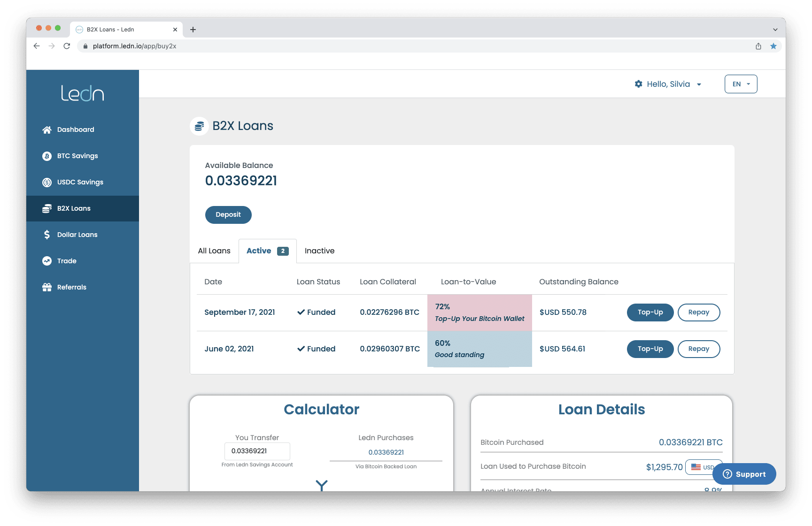Open the Trade section
This screenshot has height=526, width=812.
83,261
